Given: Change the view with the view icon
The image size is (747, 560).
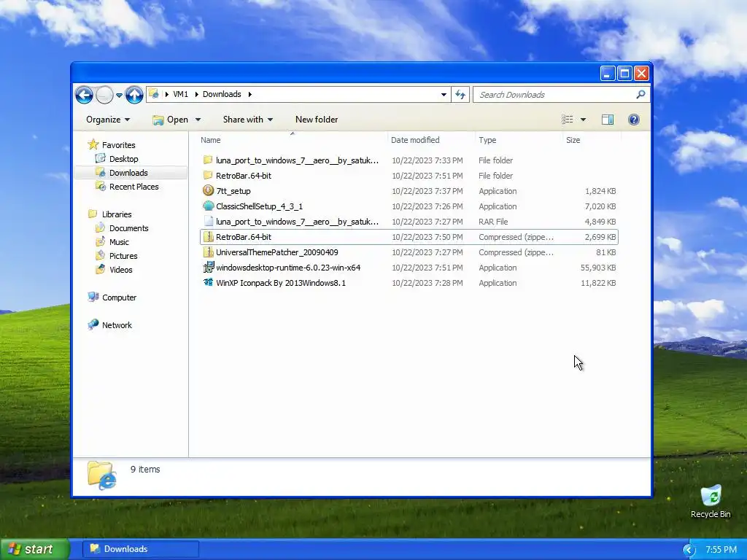Looking at the screenshot, I should click(x=567, y=120).
